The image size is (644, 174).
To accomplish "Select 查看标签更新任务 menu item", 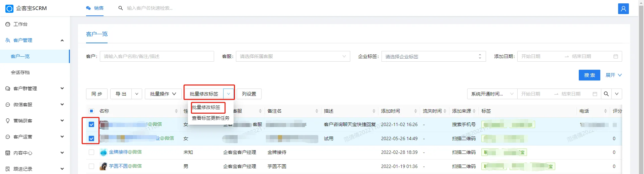I will coord(211,118).
